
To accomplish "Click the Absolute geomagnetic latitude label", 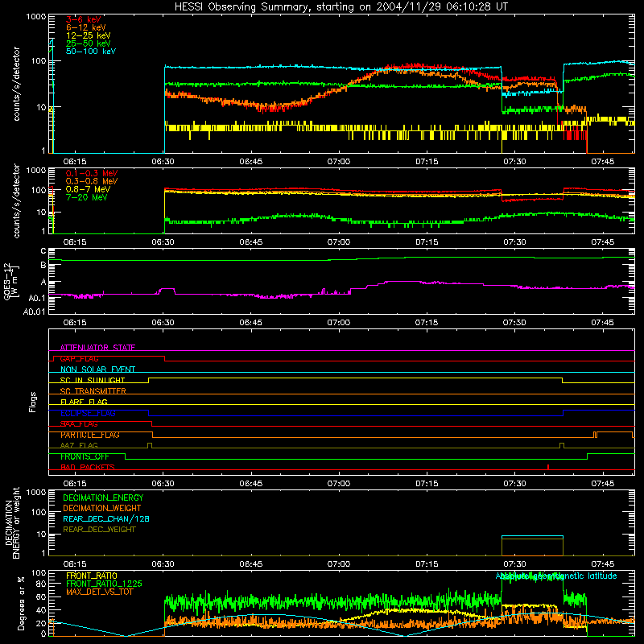I will [556, 576].
